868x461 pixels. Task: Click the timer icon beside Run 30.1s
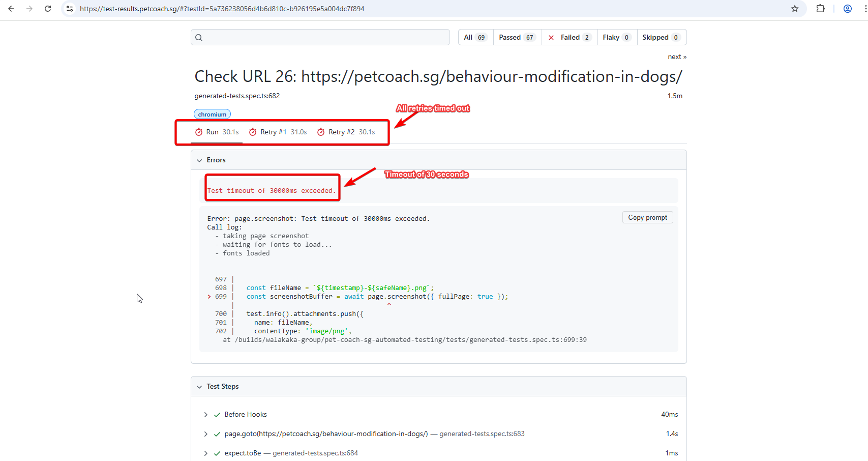tap(199, 132)
